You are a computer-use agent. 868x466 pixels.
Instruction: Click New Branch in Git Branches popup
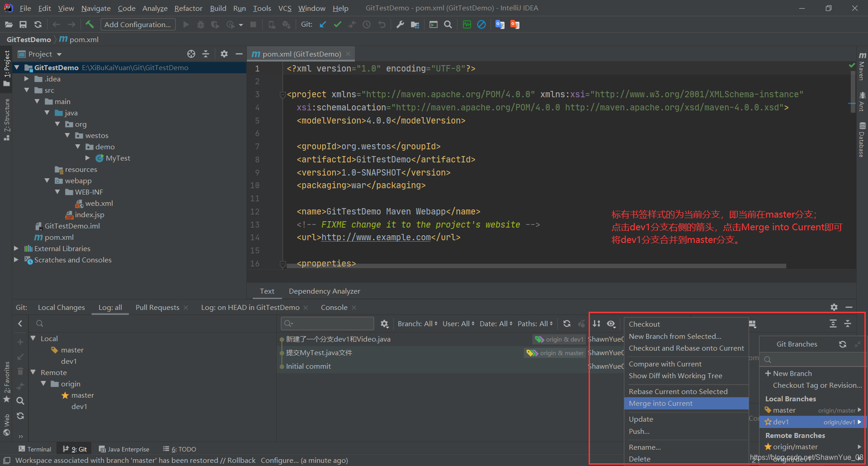tap(792, 373)
